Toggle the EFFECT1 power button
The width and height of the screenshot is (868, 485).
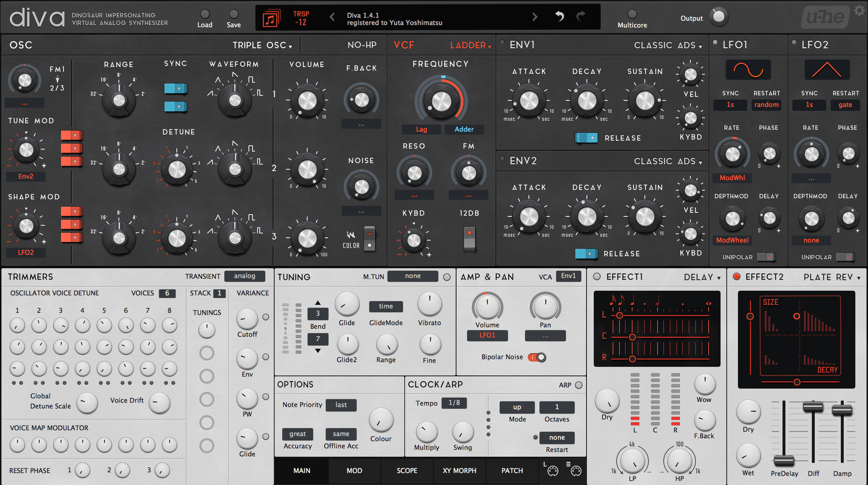tap(597, 277)
